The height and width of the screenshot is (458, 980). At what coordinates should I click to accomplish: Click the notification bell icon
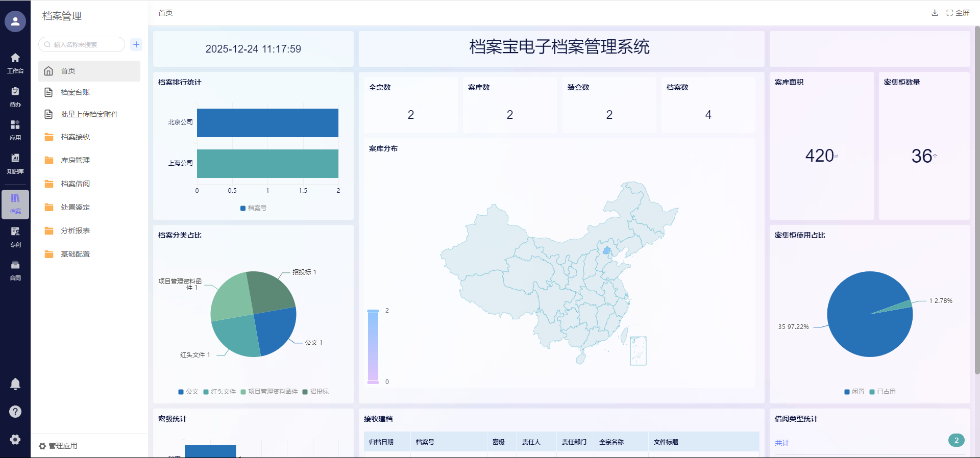tap(15, 384)
